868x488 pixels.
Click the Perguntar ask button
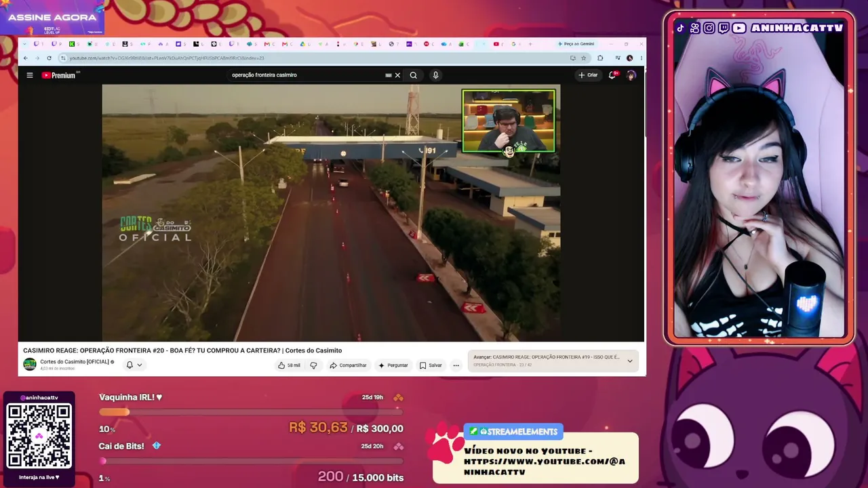pos(393,365)
